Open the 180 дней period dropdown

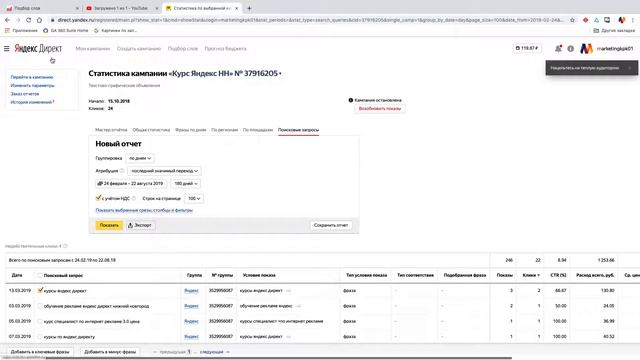point(185,184)
